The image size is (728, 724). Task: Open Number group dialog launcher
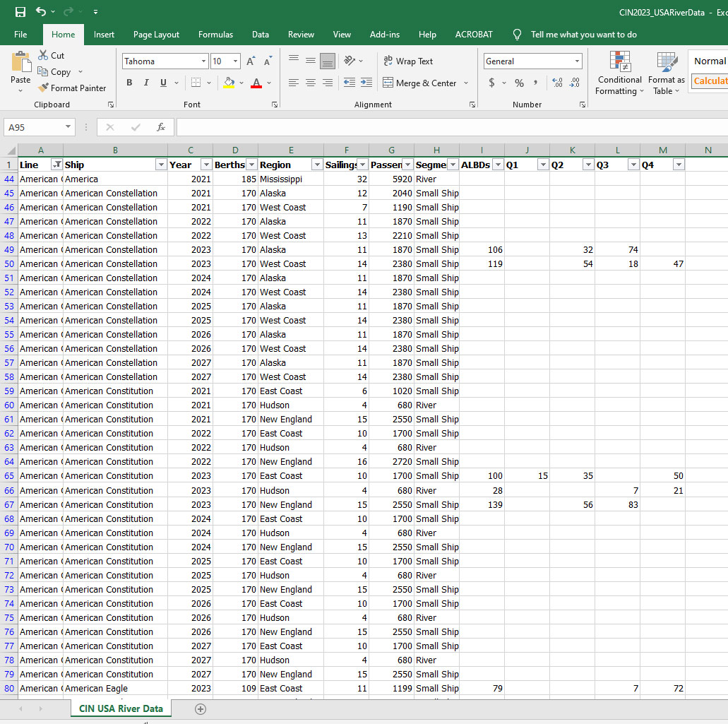[x=583, y=105]
